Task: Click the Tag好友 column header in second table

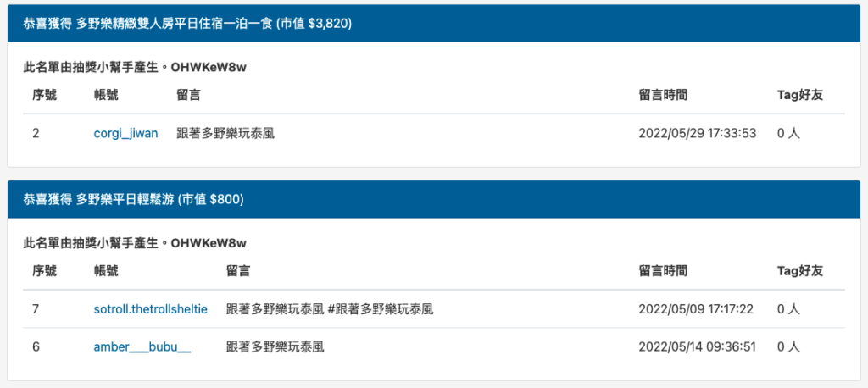Action: (x=800, y=270)
